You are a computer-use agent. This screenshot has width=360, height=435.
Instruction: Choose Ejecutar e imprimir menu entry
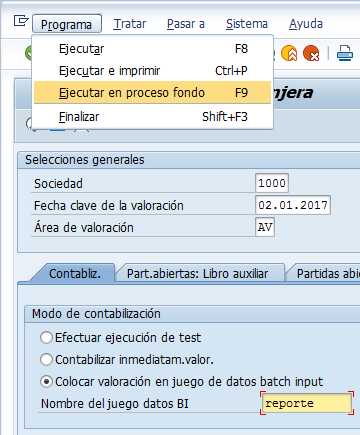[x=153, y=71]
